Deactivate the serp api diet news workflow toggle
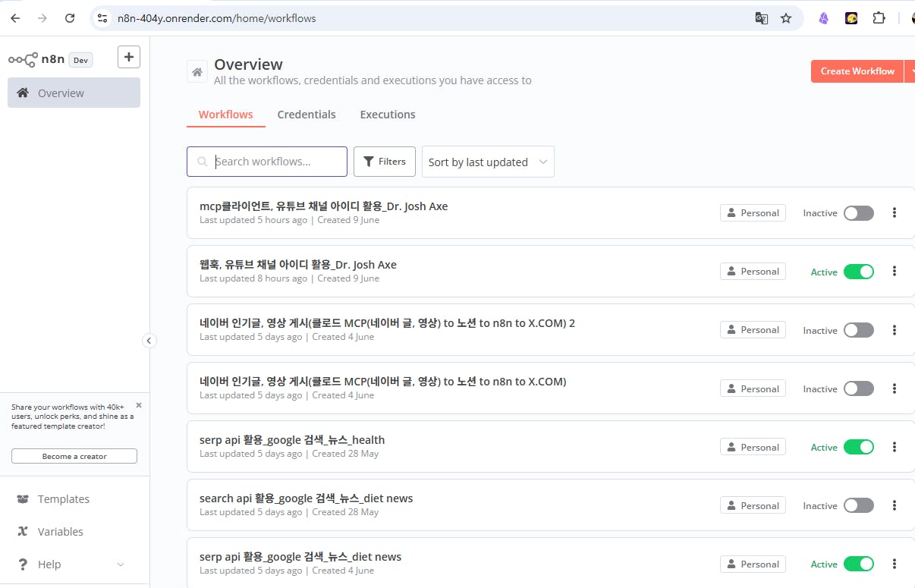This screenshot has height=588, width=915. (x=859, y=564)
